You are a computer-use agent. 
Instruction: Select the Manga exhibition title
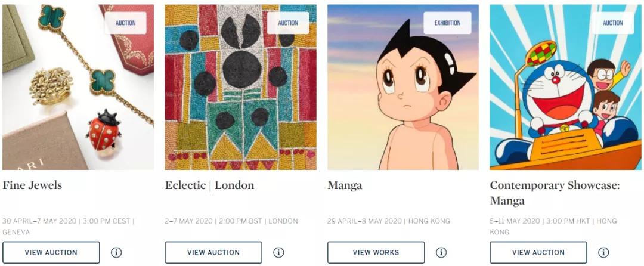[345, 185]
